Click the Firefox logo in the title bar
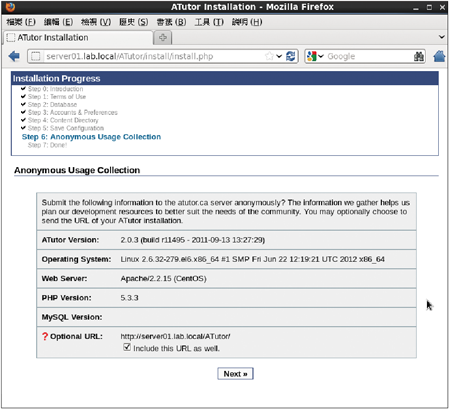 [10, 7]
